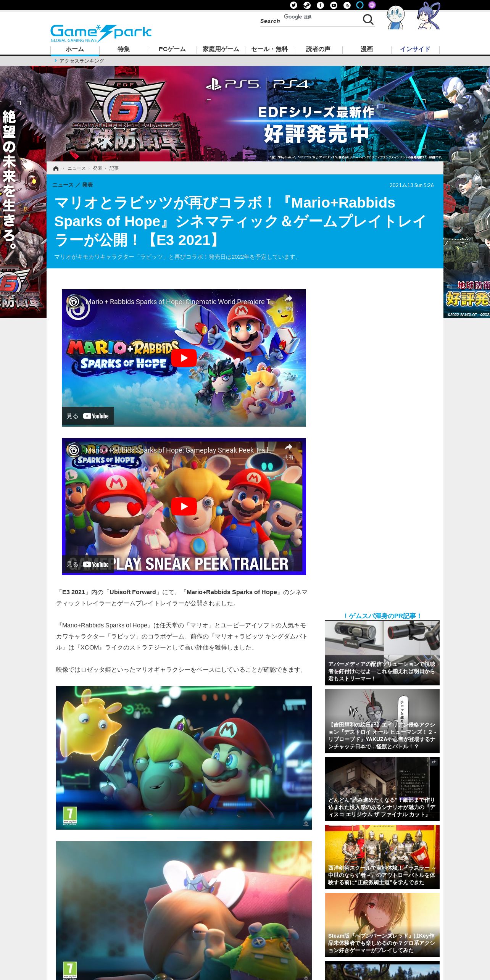
Task: Click the blue-haired girl mascot
Action: pyautogui.click(x=428, y=16)
